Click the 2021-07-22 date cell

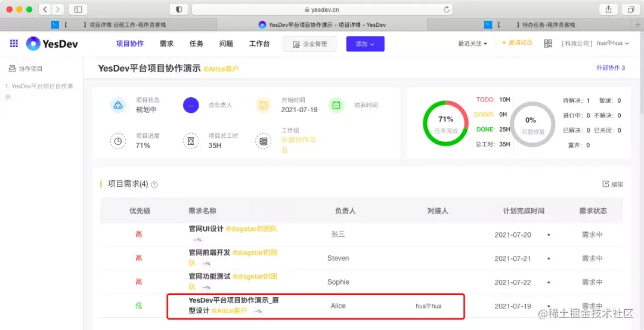513,282
